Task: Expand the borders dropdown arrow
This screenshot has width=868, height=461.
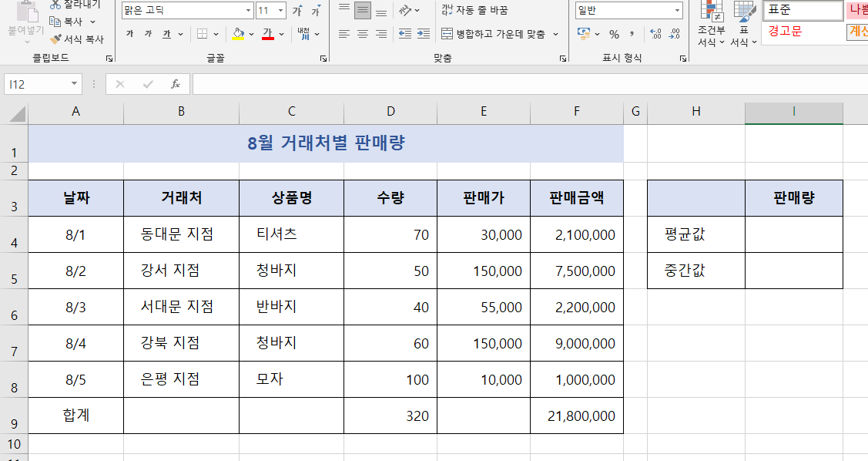Action: 216,35
